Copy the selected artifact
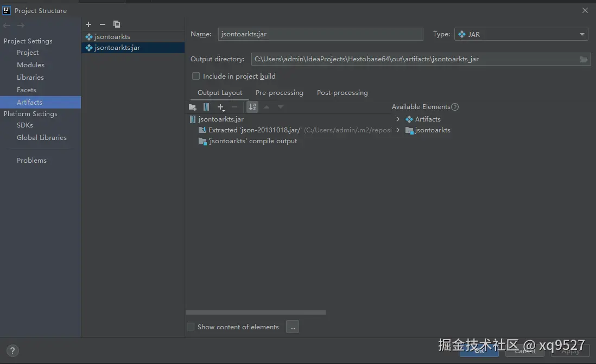The width and height of the screenshot is (596, 364). 117,24
